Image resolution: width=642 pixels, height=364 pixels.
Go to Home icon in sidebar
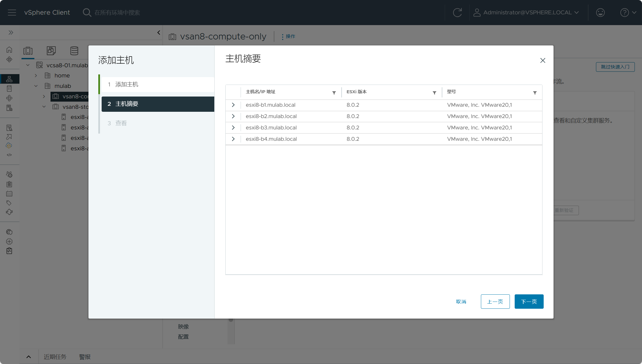tap(9, 50)
